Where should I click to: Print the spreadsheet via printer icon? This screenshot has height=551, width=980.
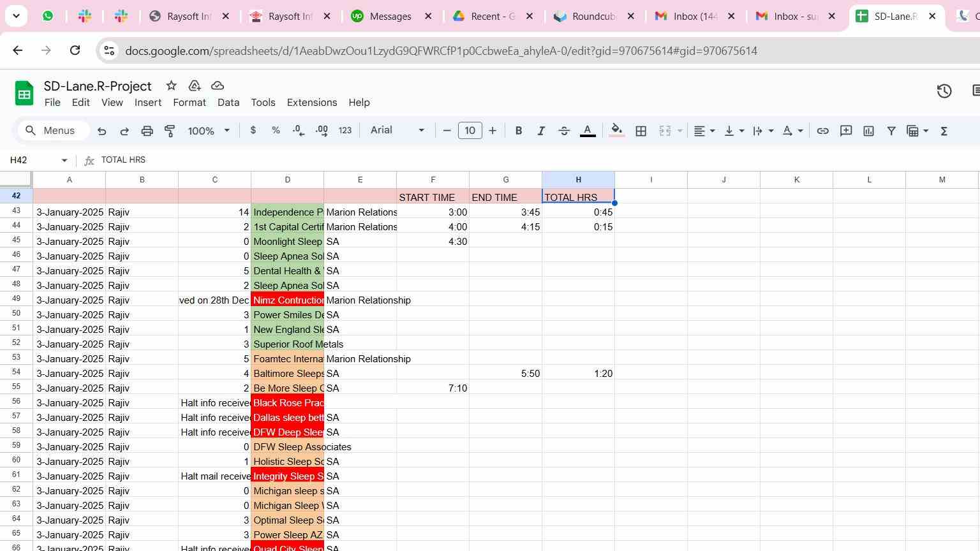point(147,131)
